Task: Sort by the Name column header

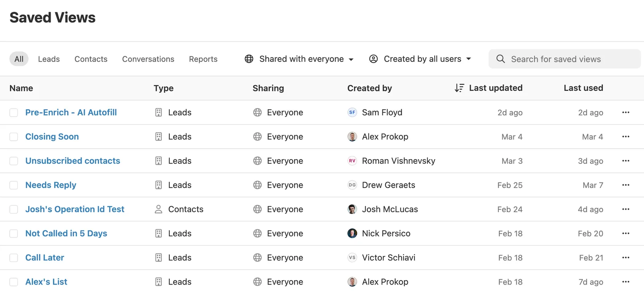Action: [21, 88]
